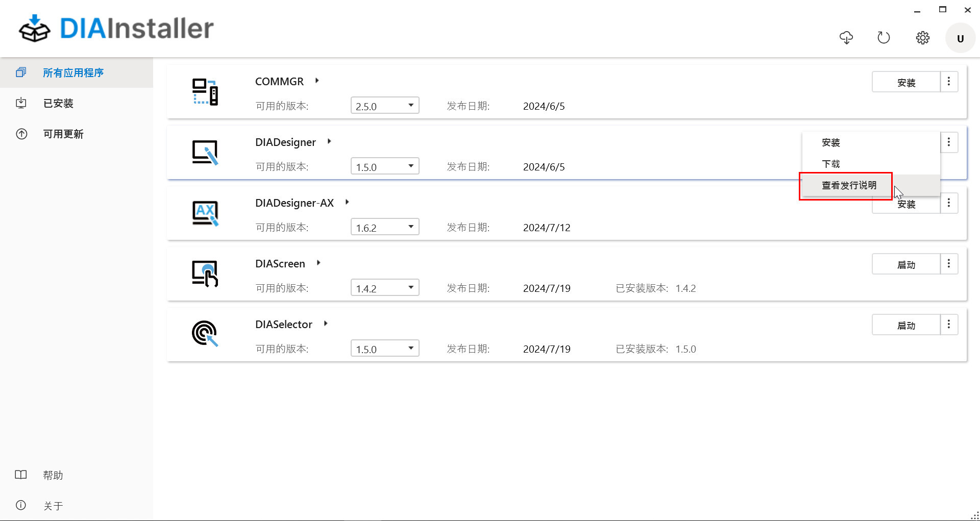Image resolution: width=980 pixels, height=521 pixels.
Task: Choose 下载 from the context menu
Action: click(830, 164)
